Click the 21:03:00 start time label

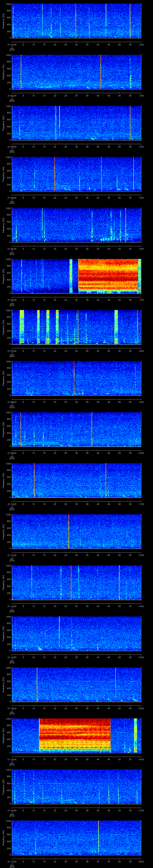point(12,147)
